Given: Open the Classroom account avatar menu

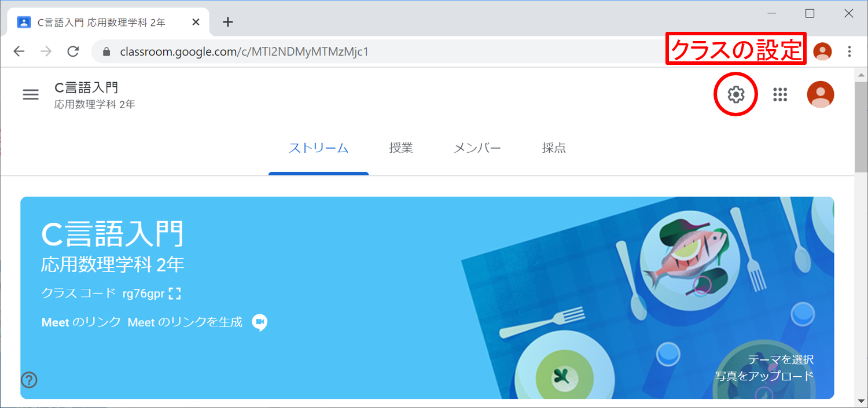Looking at the screenshot, I should coord(821,94).
